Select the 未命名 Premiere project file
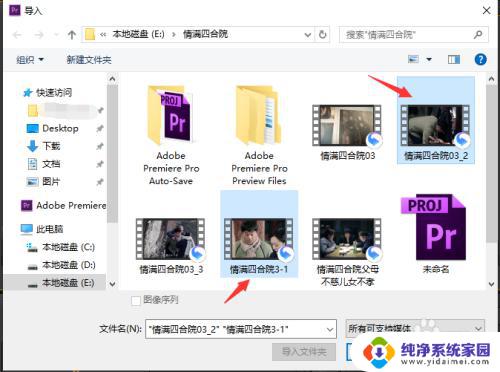 point(435,234)
